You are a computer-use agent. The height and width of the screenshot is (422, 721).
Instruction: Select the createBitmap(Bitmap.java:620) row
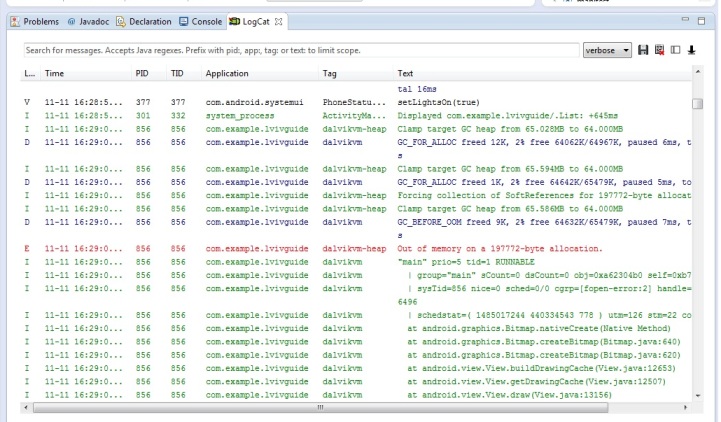click(356, 355)
